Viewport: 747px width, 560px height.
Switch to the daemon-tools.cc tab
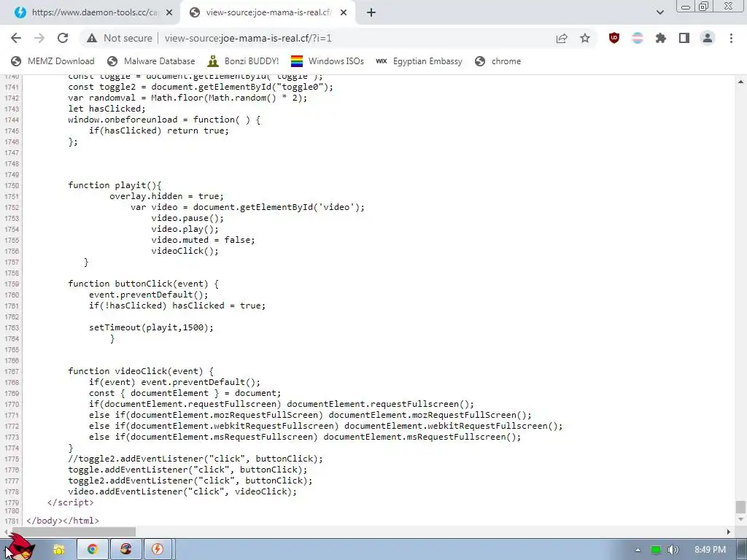pyautogui.click(x=90, y=13)
